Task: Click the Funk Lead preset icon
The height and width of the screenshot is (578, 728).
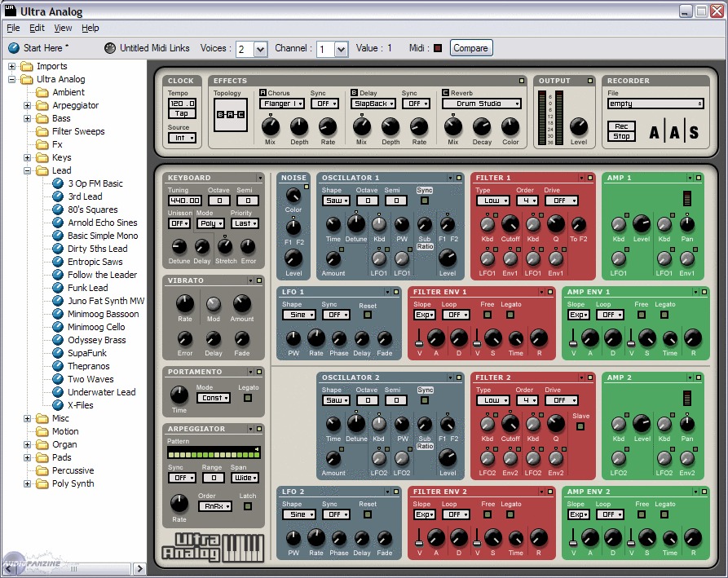Action: click(58, 288)
